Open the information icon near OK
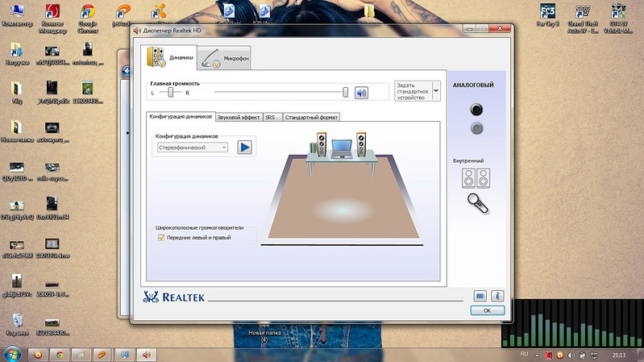 coord(497,296)
